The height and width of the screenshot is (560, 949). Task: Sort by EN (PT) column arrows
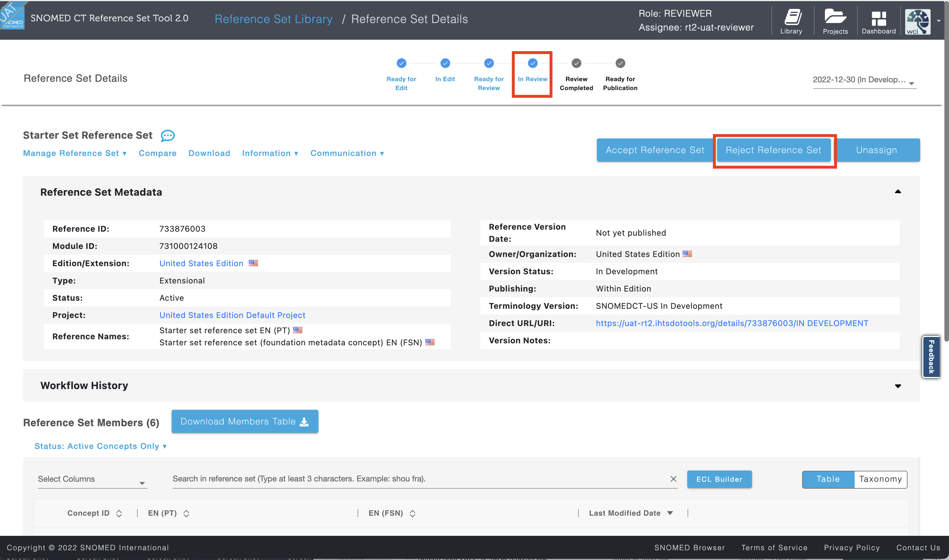pos(186,514)
